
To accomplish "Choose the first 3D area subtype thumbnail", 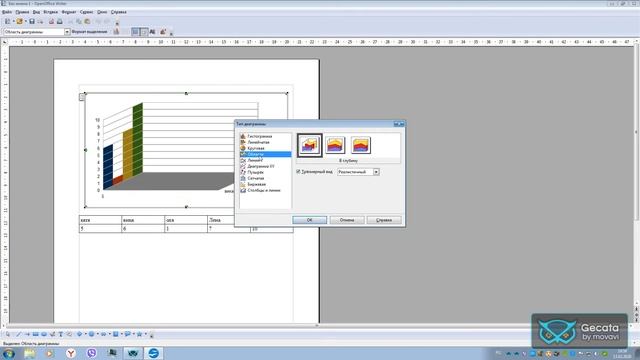I will pyautogui.click(x=309, y=145).
